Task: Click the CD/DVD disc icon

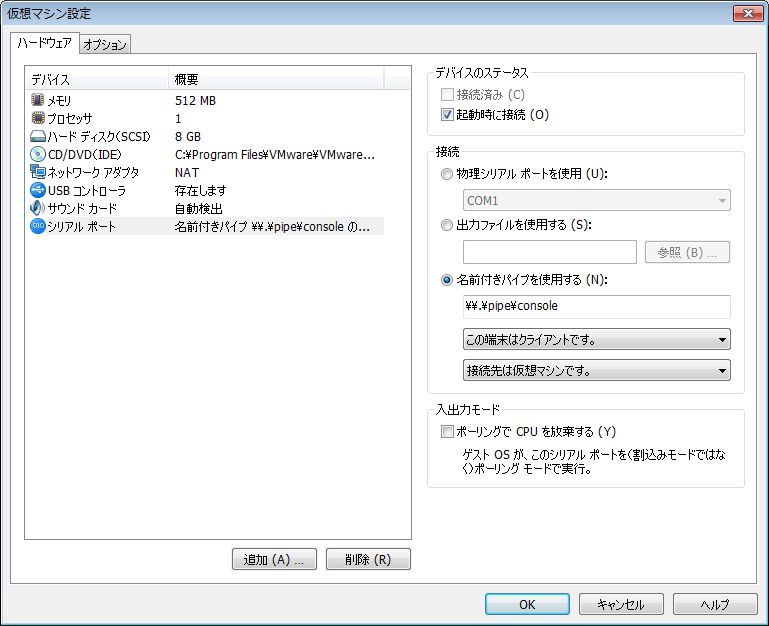Action: tap(37, 154)
